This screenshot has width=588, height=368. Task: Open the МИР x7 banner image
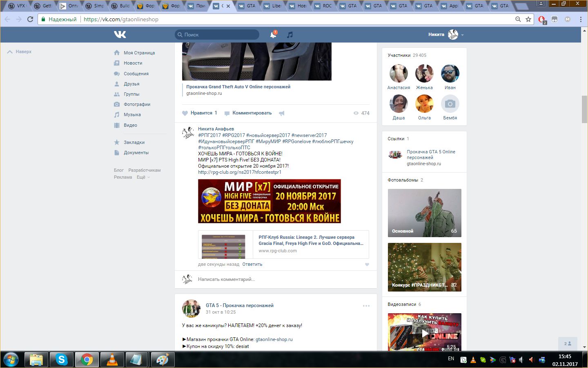click(x=269, y=201)
